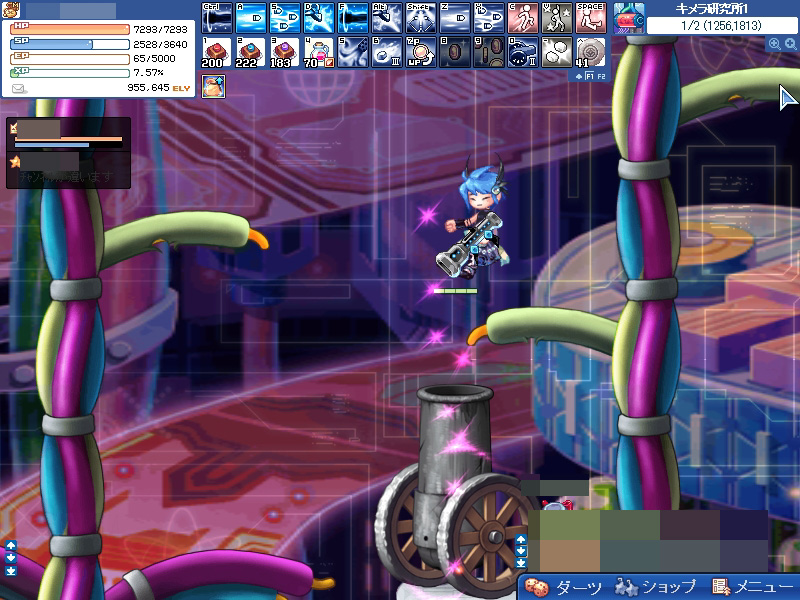Use the level III skill in slot 6
The height and width of the screenshot is (600, 800).
[x=387, y=52]
